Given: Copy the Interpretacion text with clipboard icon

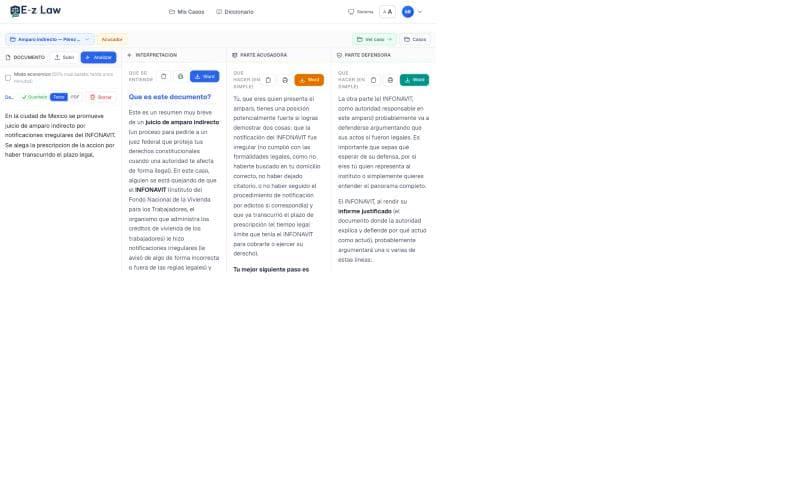Looking at the screenshot, I should [x=163, y=77].
